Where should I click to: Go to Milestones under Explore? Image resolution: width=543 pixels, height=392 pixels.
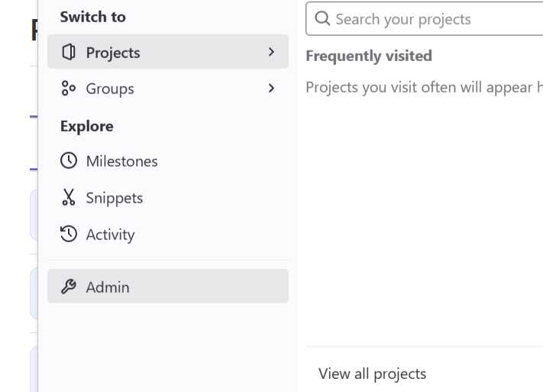tap(168, 161)
